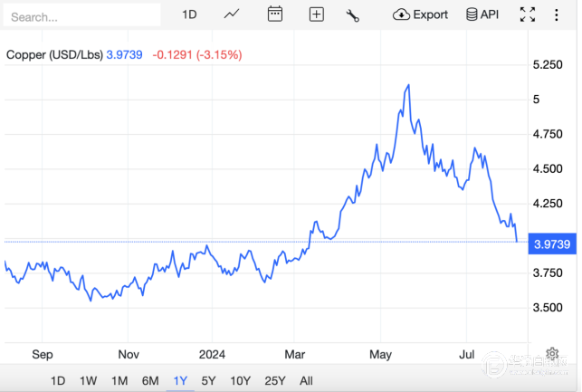Image resolution: width=582 pixels, height=392 pixels.
Task: Select the 1D time range
Action: (58, 380)
